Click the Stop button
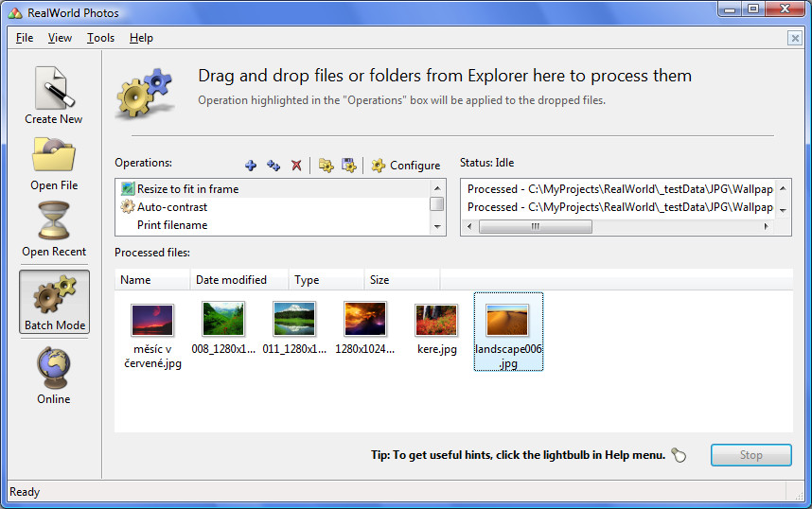 coord(750,455)
